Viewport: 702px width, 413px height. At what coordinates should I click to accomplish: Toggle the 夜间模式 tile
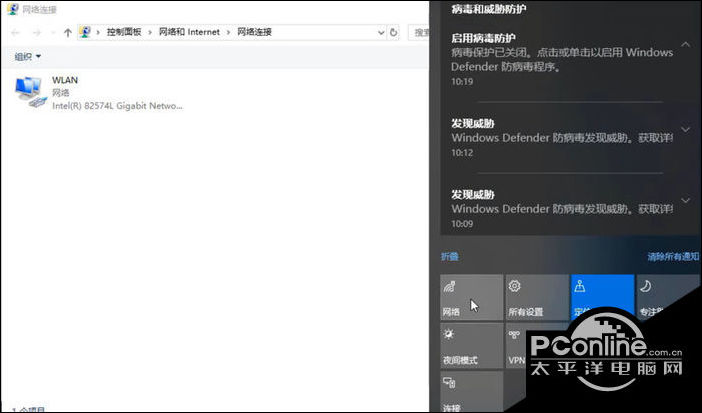(x=471, y=345)
